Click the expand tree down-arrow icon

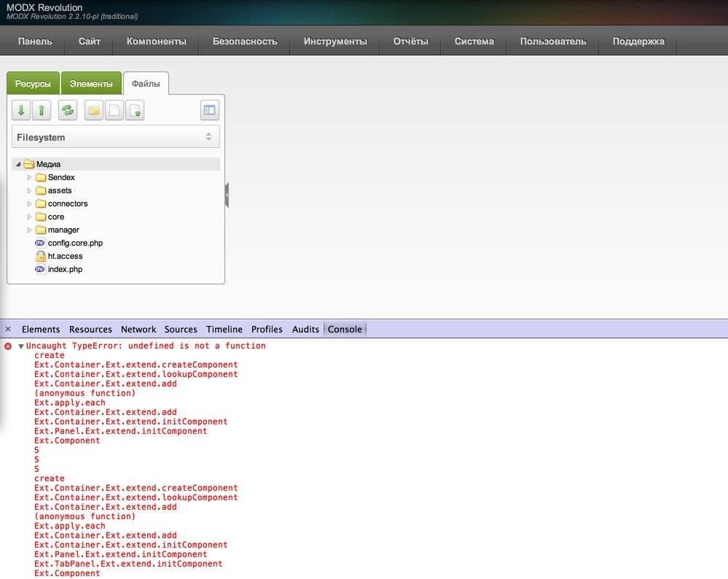(x=22, y=110)
